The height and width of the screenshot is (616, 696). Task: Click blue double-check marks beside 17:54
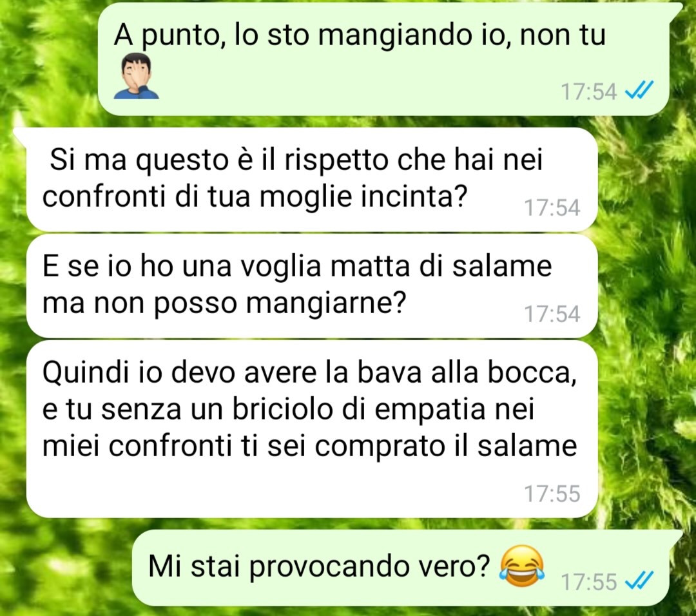[x=639, y=91]
